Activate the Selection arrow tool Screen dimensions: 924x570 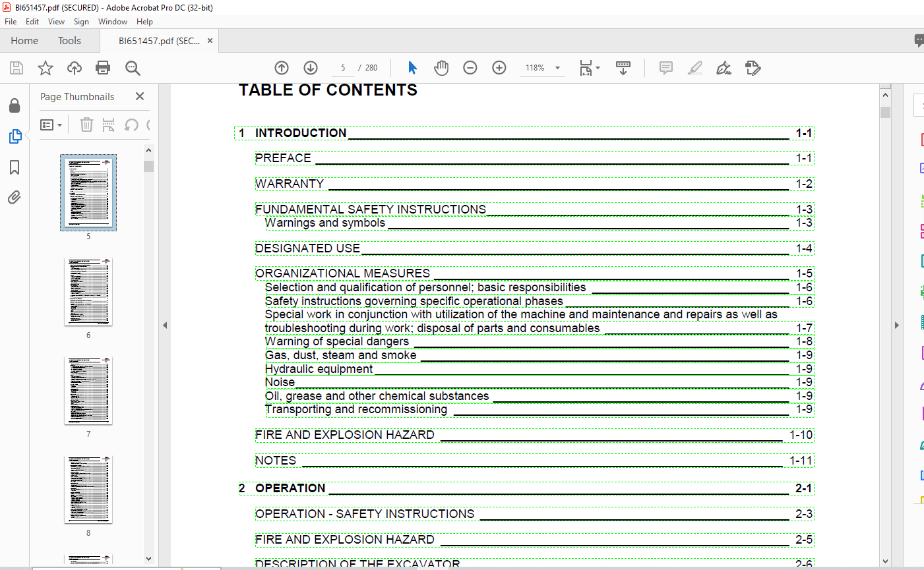coord(413,68)
